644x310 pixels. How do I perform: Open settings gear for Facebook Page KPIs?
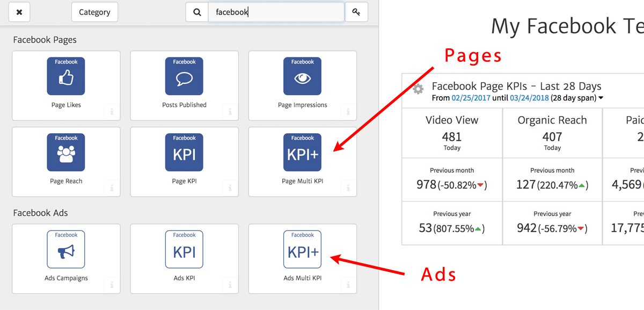[418, 89]
